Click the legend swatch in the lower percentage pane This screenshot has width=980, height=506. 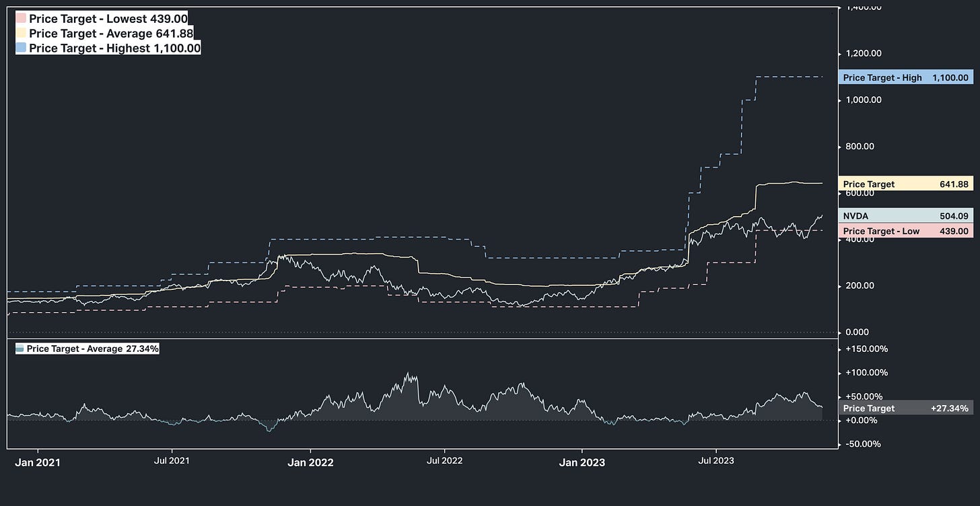coord(20,349)
